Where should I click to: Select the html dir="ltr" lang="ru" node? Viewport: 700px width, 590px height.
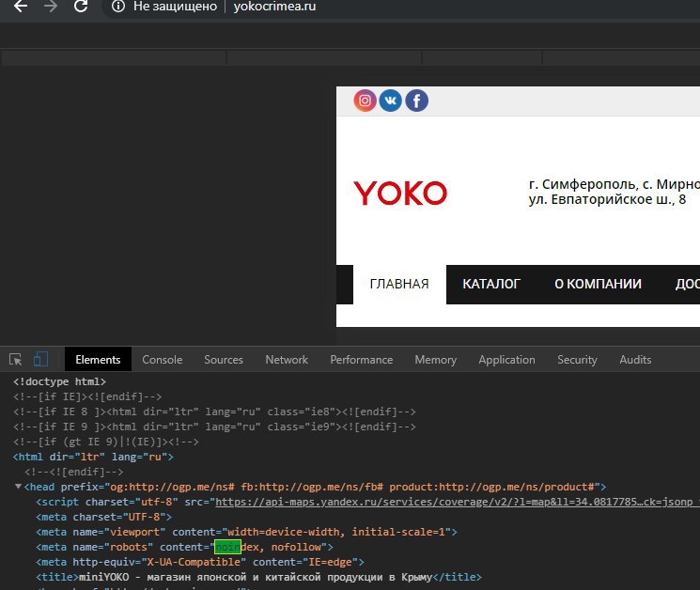pyautogui.click(x=93, y=457)
